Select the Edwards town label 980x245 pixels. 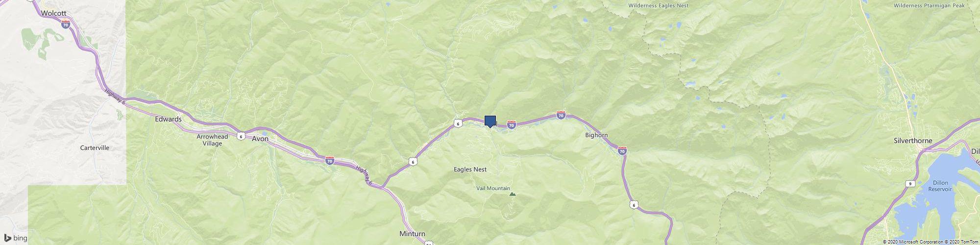[x=168, y=119]
